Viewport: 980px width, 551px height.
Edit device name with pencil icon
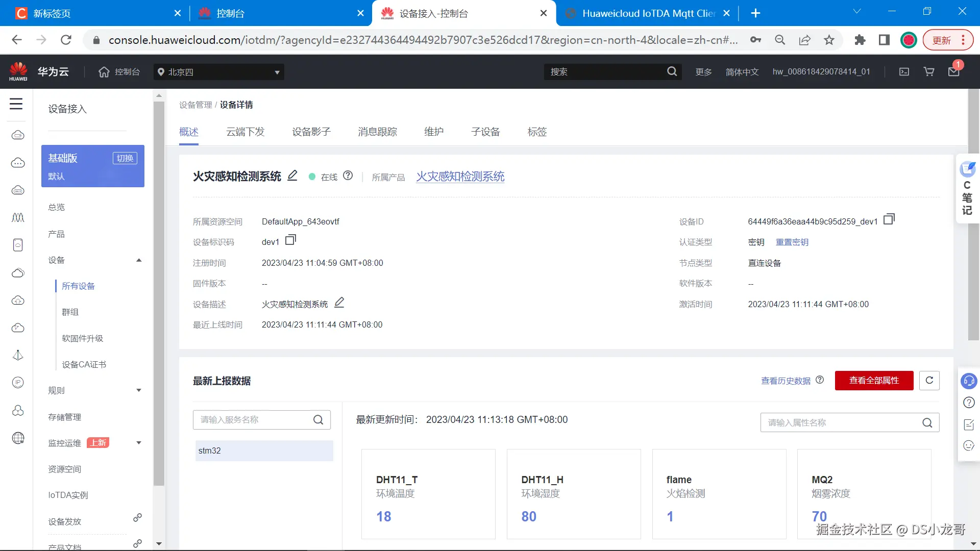pyautogui.click(x=292, y=176)
